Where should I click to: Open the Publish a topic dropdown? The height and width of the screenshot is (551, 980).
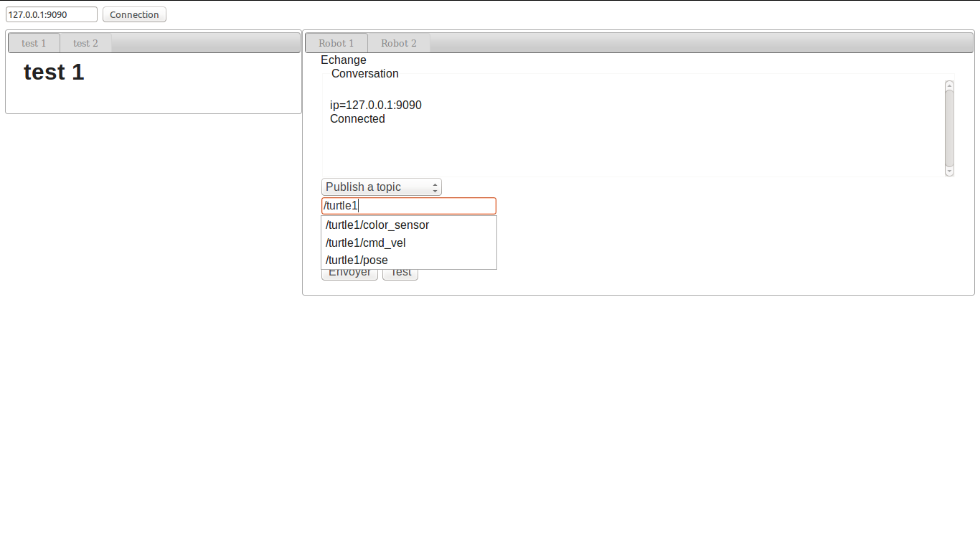coord(381,187)
